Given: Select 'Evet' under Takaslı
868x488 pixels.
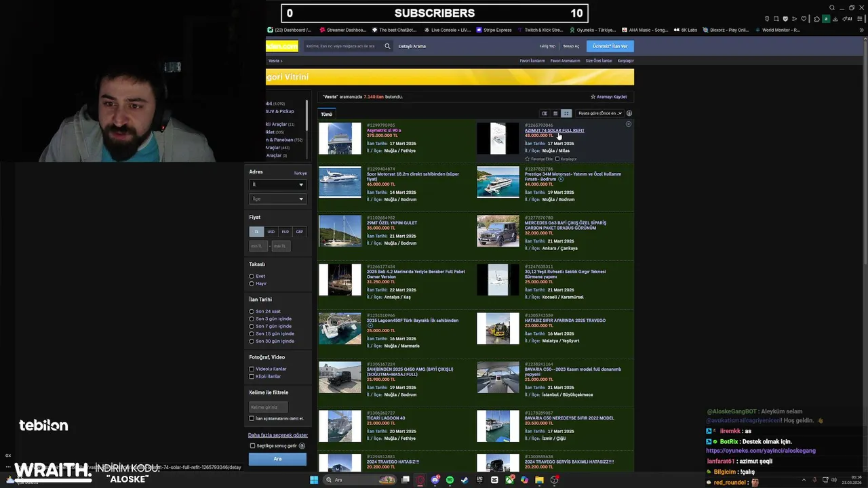Looking at the screenshot, I should coord(252,277).
